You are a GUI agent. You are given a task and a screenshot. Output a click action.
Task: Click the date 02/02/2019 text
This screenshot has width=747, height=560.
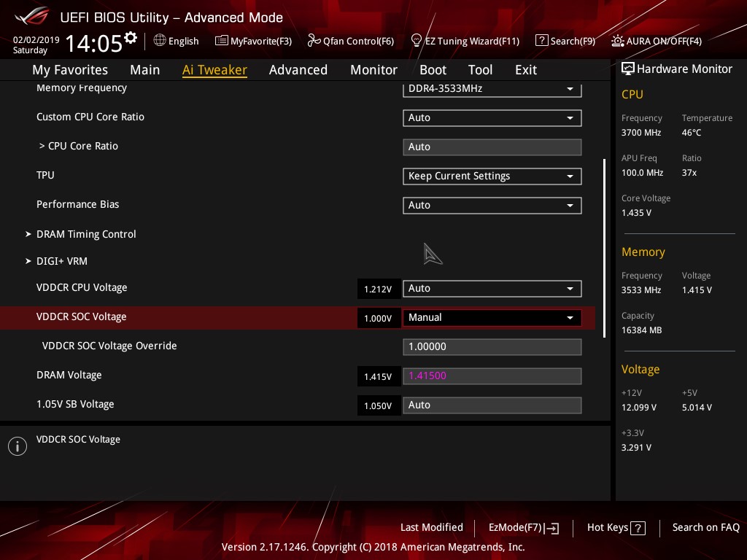tap(36, 39)
